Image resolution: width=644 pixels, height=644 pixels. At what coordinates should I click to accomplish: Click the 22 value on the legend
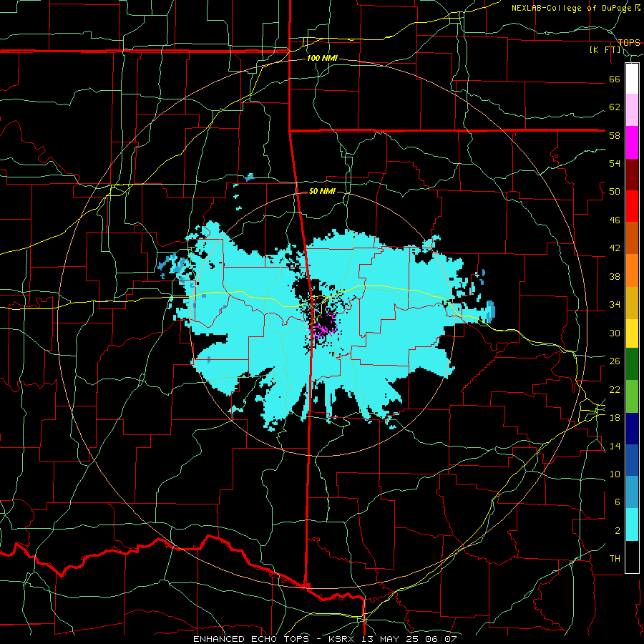tap(615, 389)
